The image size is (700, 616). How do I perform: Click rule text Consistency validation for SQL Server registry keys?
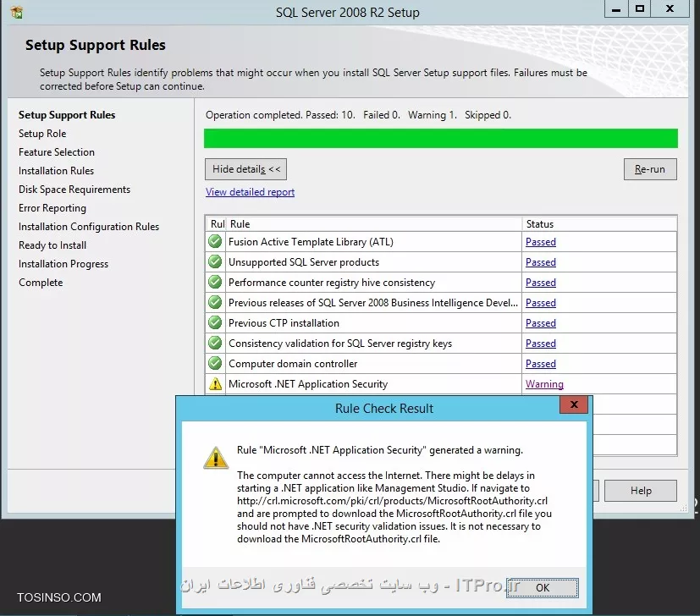point(340,344)
